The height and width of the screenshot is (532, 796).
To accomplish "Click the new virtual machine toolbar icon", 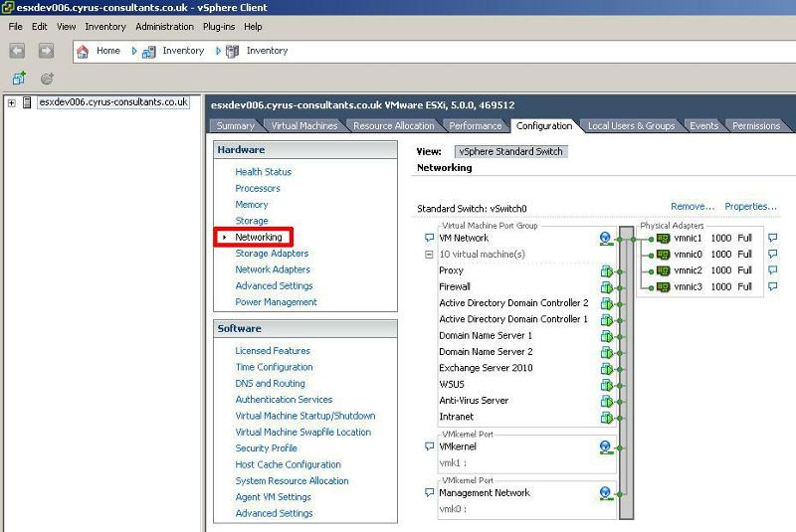I will tap(19, 79).
